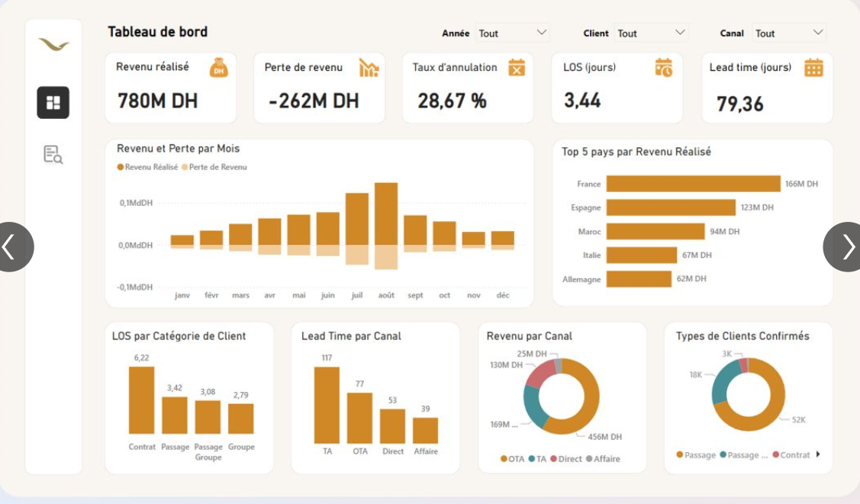This screenshot has height=504, width=860.
Task: Click the 52K donut label
Action: [x=798, y=419]
